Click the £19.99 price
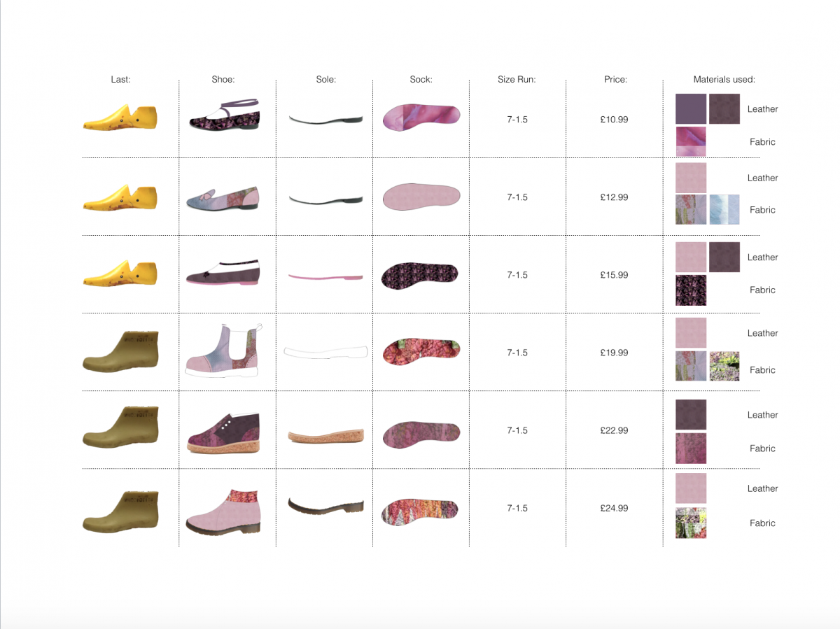This screenshot has width=840, height=629. [x=614, y=353]
